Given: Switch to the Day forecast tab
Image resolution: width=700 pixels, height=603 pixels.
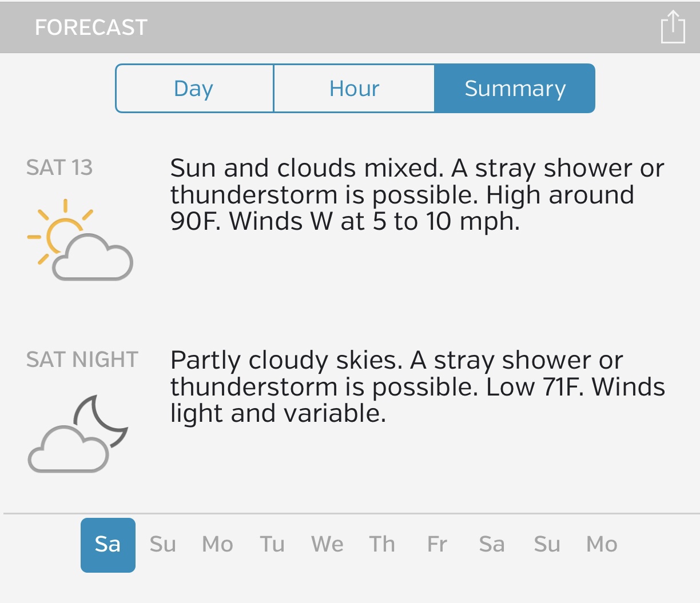Looking at the screenshot, I should click(x=194, y=89).
